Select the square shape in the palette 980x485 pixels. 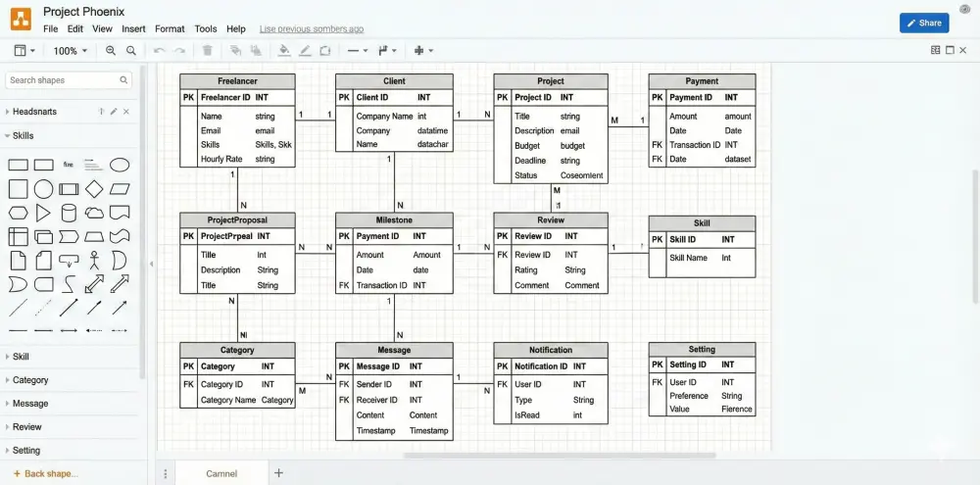(x=18, y=189)
